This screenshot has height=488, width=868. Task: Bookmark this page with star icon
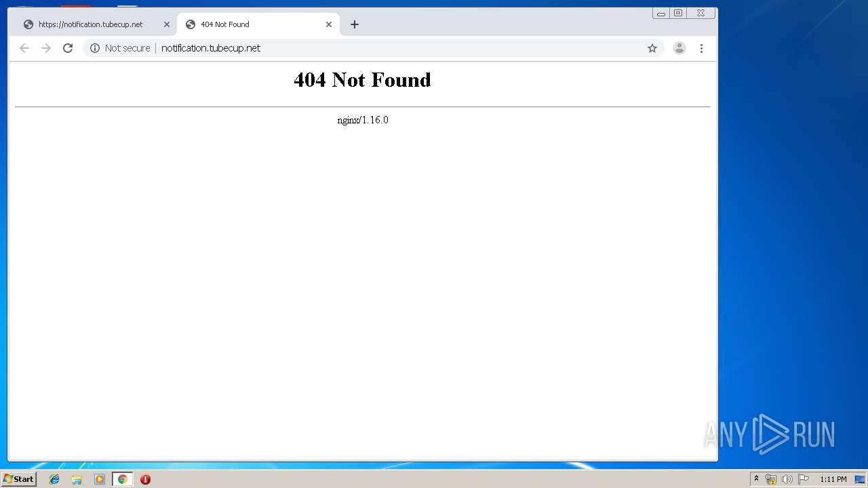coord(652,48)
